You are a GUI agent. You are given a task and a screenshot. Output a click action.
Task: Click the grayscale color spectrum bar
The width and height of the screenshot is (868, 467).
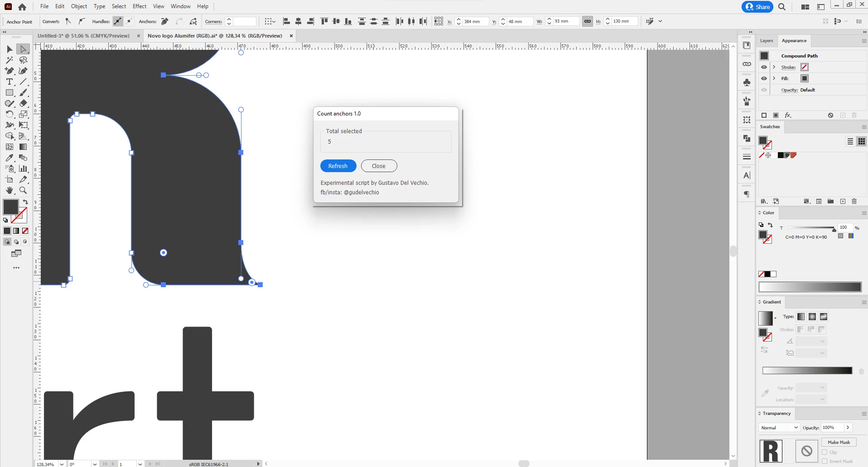tap(810, 287)
